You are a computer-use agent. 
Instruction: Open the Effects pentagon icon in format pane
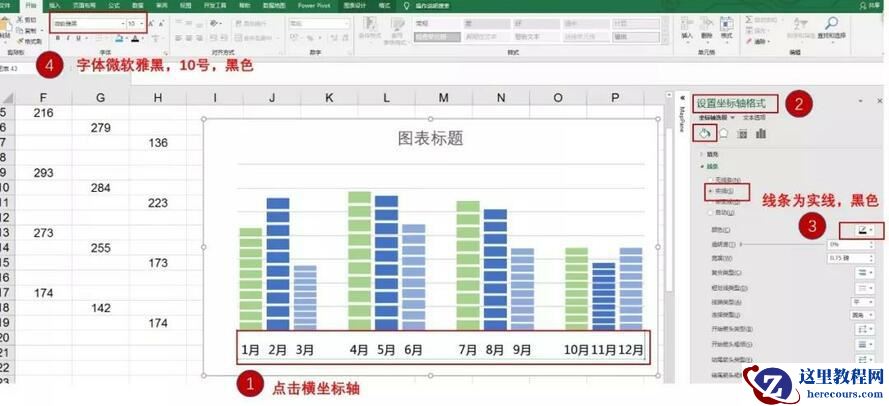723,133
